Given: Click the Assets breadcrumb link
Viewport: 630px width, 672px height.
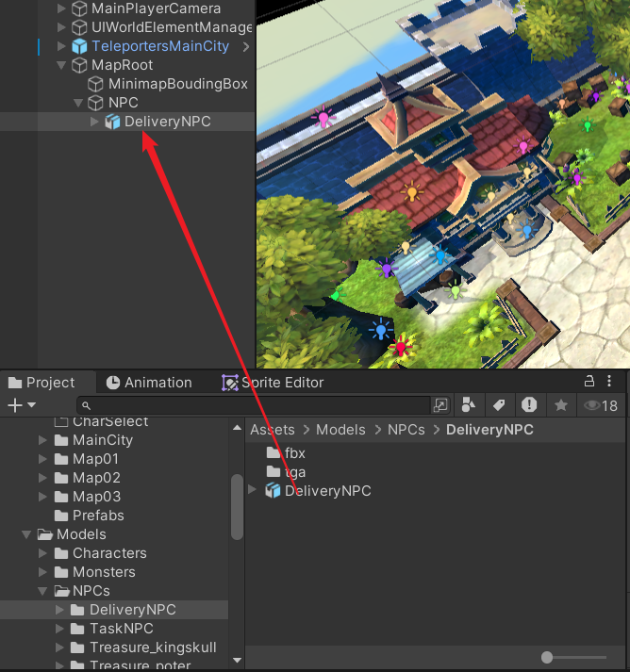Looking at the screenshot, I should 273,430.
